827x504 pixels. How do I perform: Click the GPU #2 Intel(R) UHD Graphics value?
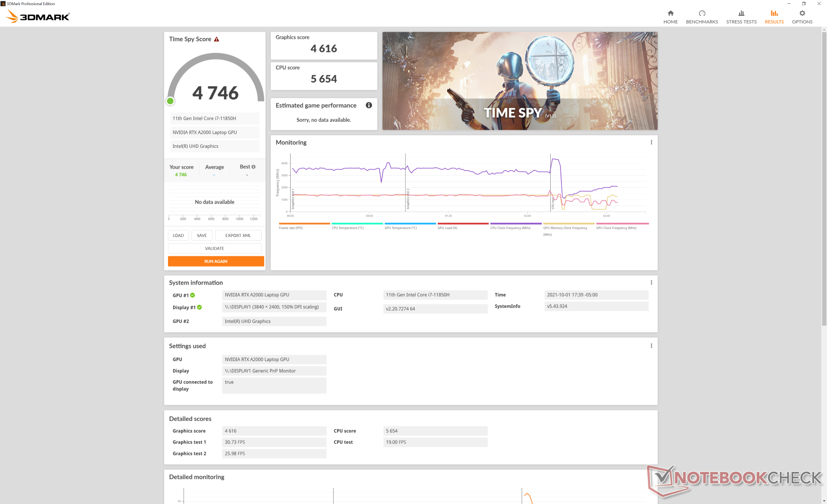coord(274,321)
